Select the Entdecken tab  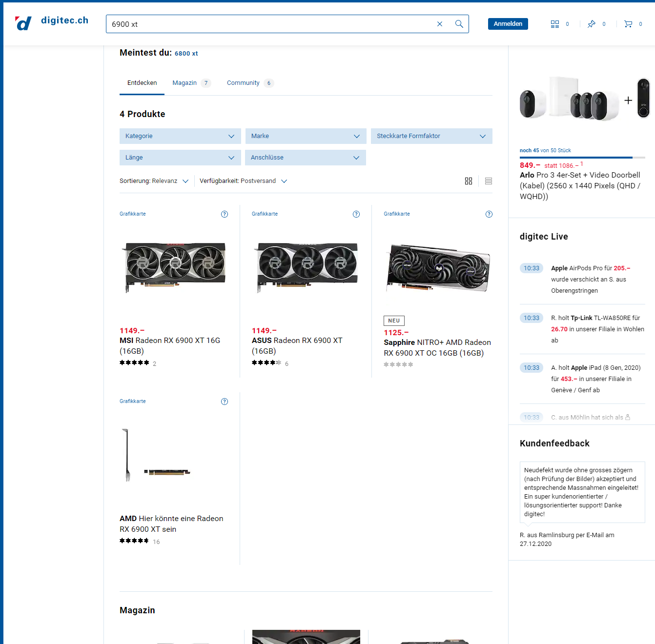[142, 83]
